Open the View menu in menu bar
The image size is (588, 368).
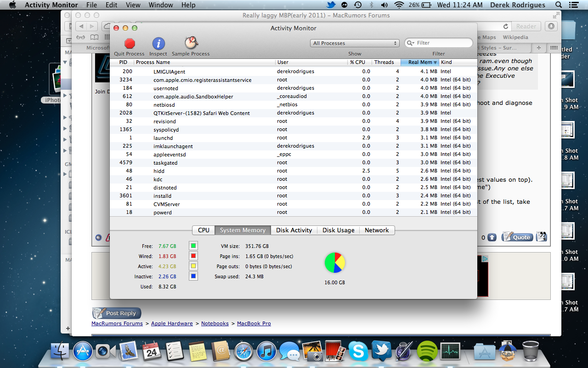point(133,5)
